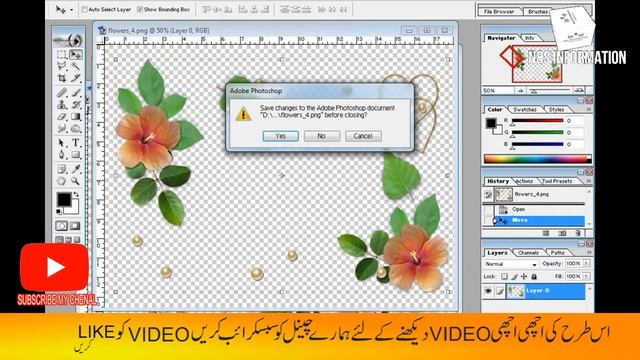Switch to the Paths tab
The width and height of the screenshot is (640, 360).
(558, 253)
